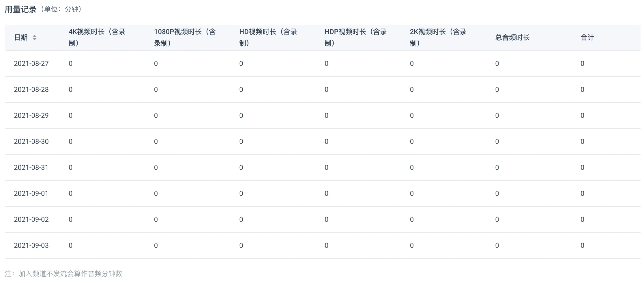Click the HDP视频时长（含录制）column header

tap(355, 38)
